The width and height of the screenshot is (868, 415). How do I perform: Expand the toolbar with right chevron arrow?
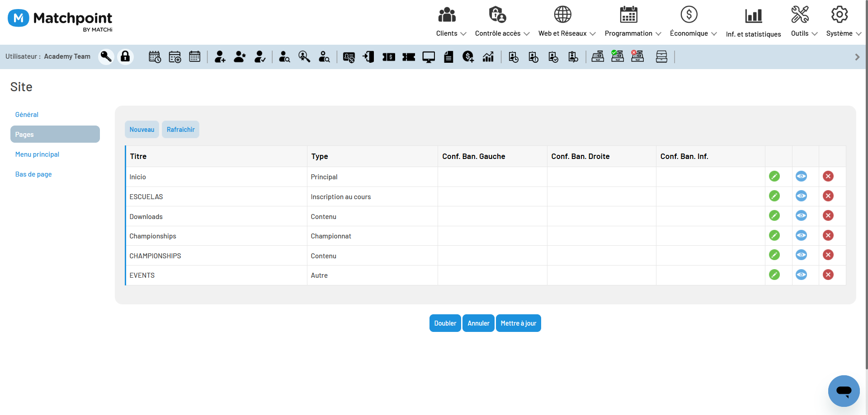click(x=857, y=57)
